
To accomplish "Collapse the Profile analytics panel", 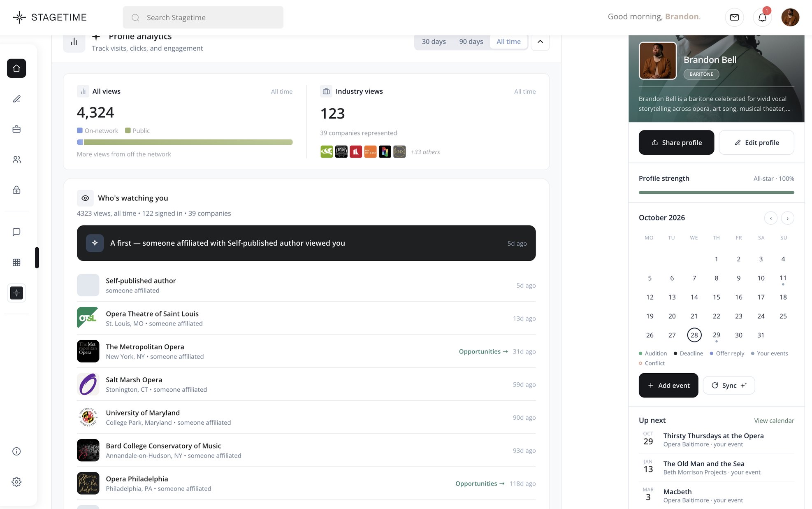I will [x=540, y=42].
